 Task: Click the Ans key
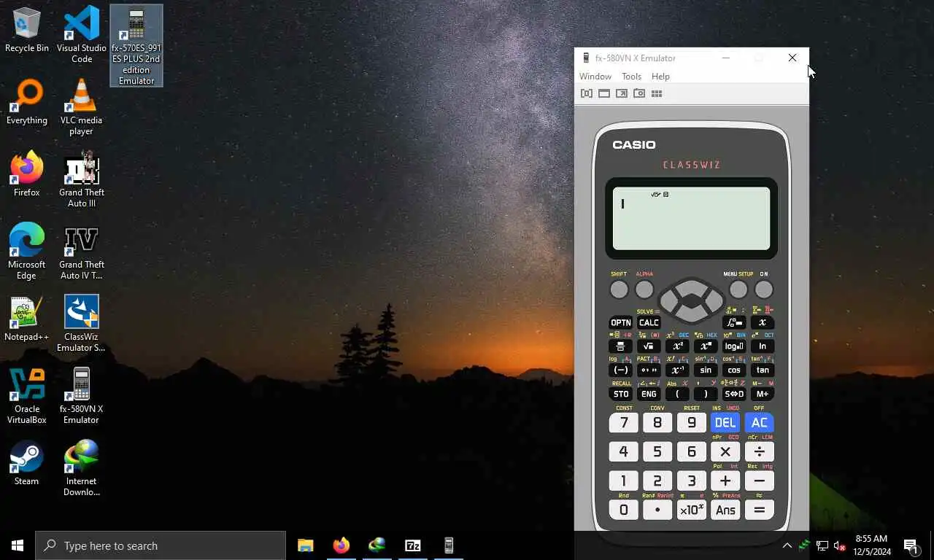pos(725,510)
